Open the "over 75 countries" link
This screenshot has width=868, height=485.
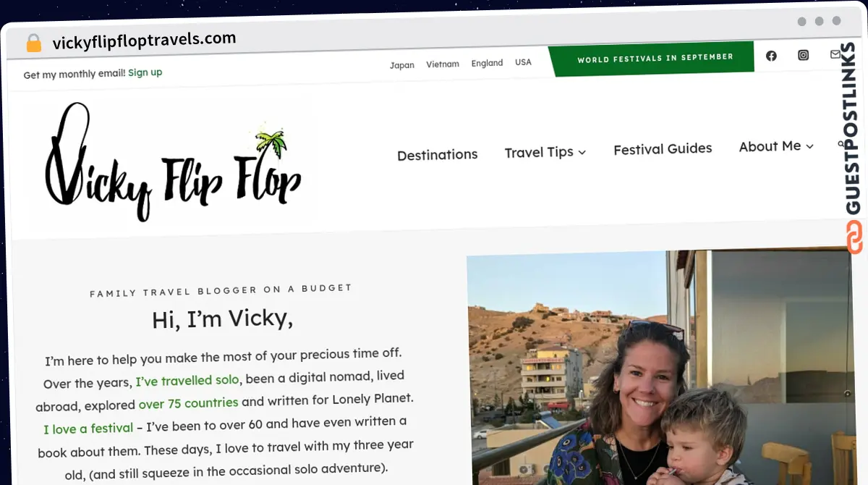[x=188, y=403]
